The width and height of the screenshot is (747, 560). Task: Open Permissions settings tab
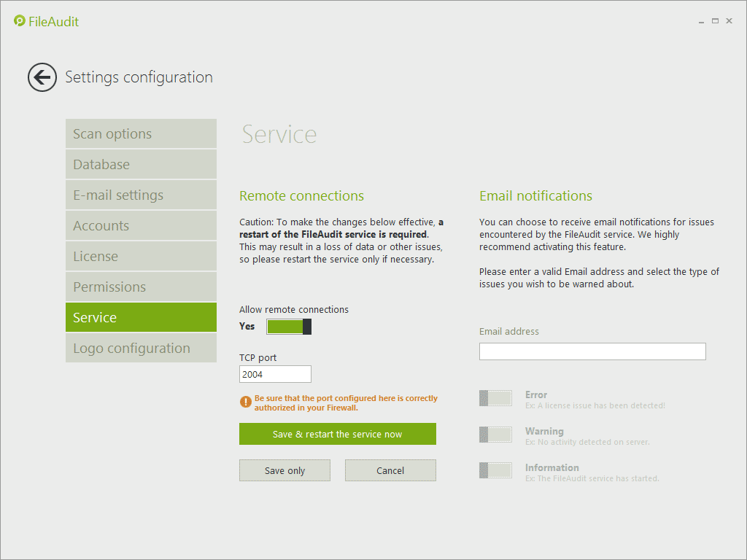[x=141, y=287]
